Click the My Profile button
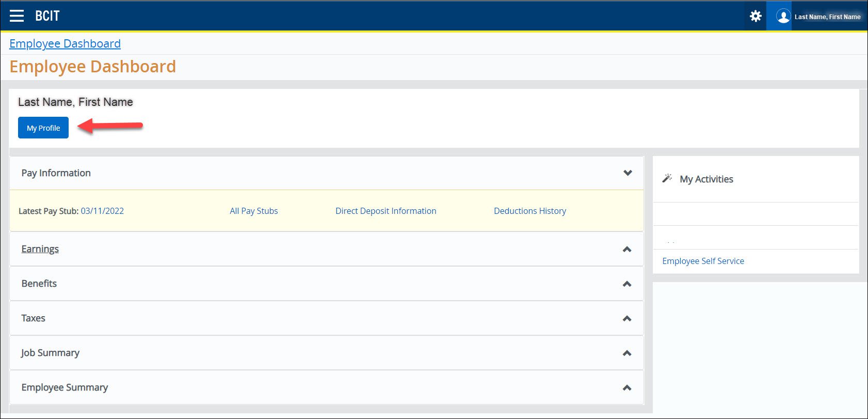The image size is (868, 419). coord(43,128)
